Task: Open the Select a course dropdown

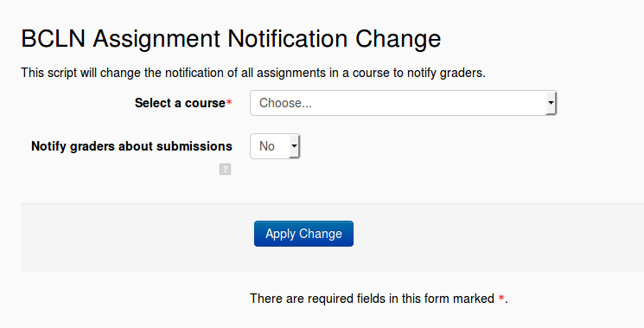Action: click(403, 103)
